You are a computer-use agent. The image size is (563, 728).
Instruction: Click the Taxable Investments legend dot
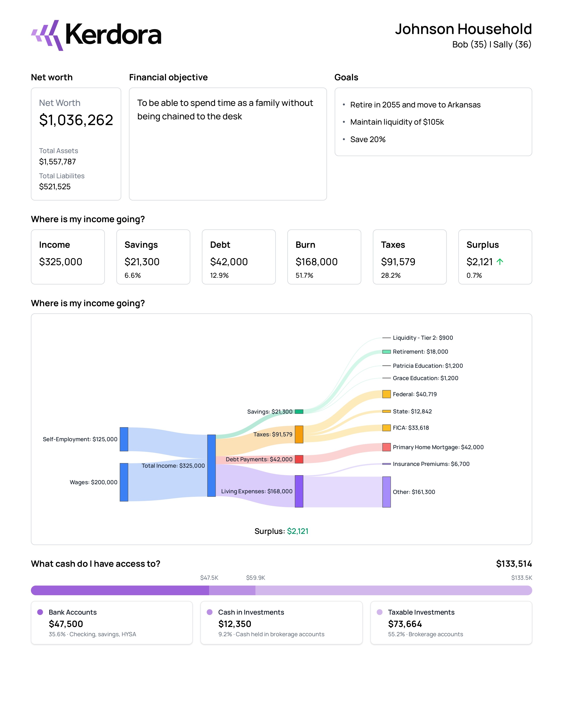click(x=380, y=612)
